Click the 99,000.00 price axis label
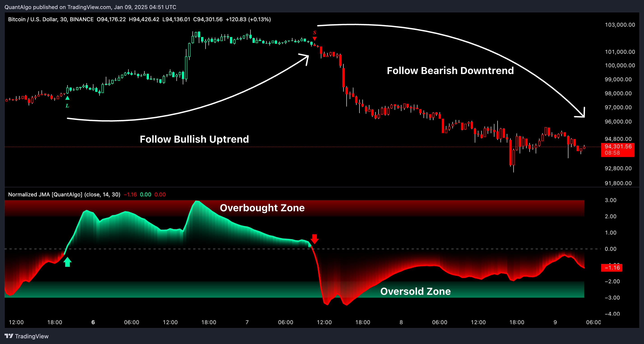644x344 pixels. (618, 79)
